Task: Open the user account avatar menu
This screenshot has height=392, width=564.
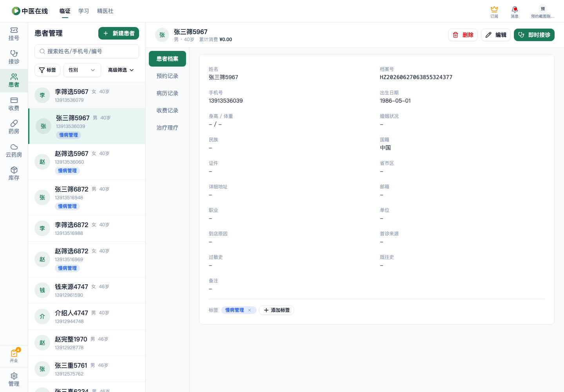Action: click(543, 12)
